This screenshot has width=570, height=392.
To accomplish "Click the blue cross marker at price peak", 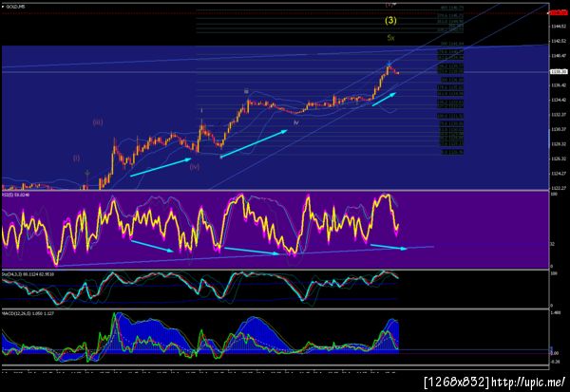I will [x=389, y=64].
